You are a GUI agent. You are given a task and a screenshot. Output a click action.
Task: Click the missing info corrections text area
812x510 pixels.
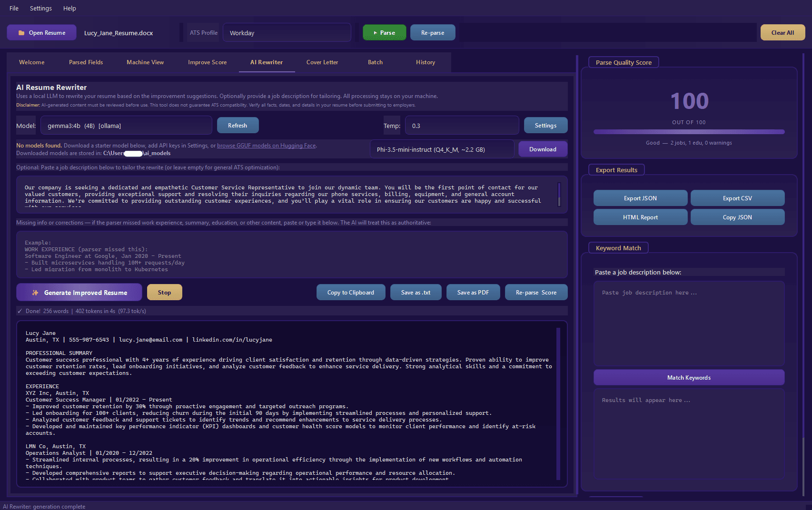(x=292, y=255)
